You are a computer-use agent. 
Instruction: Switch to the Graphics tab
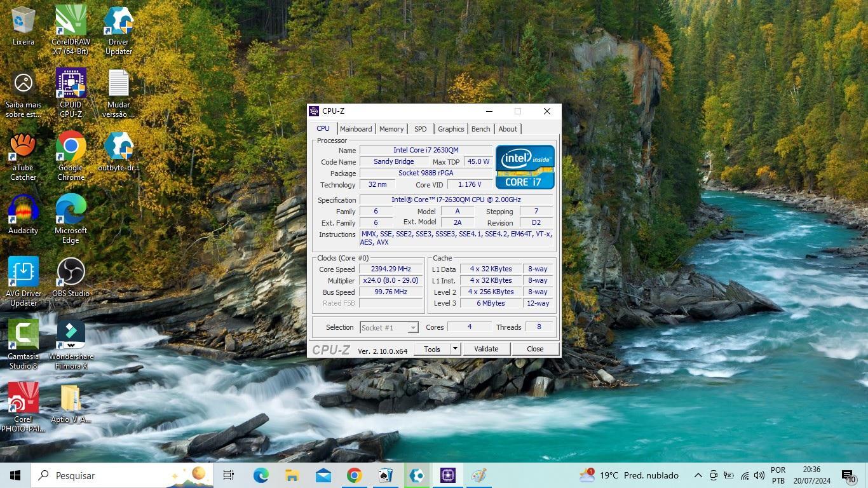point(451,129)
